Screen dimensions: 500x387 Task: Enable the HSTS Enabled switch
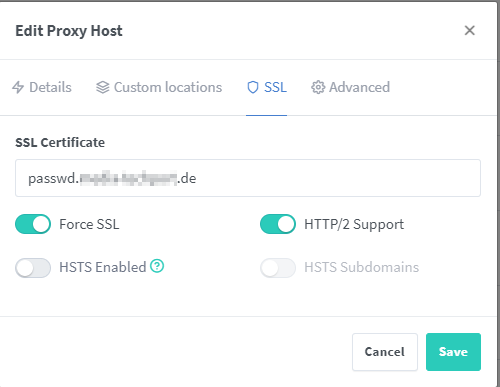33,267
